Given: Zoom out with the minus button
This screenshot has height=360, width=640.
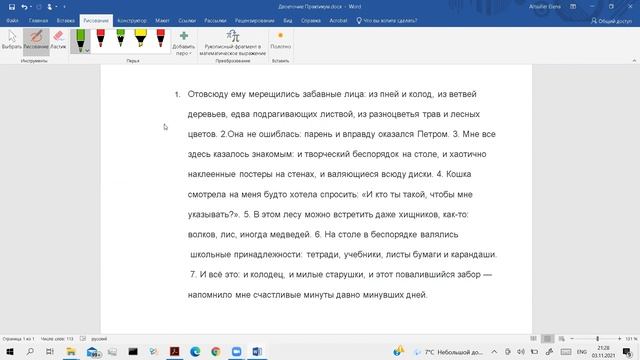Looking at the screenshot, I should pos(572,339).
